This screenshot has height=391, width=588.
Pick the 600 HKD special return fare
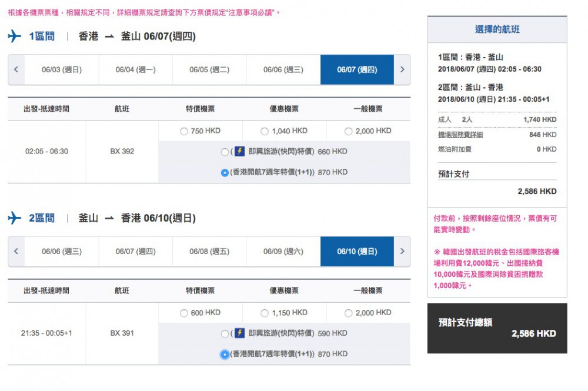click(184, 313)
